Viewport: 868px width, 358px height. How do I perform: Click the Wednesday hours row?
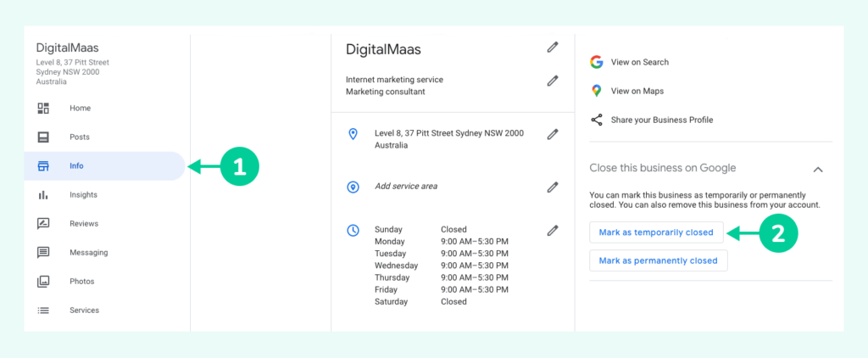(x=441, y=266)
